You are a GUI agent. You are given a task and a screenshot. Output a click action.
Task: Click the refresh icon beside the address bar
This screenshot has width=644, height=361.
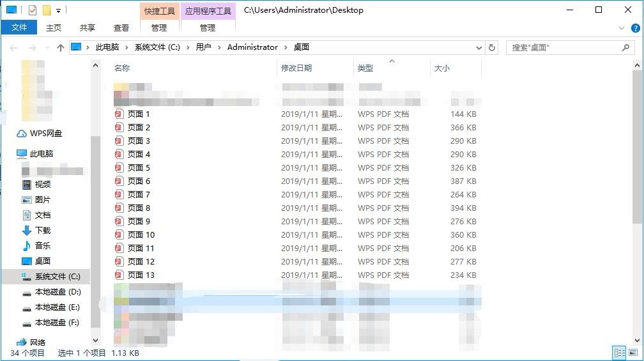492,47
